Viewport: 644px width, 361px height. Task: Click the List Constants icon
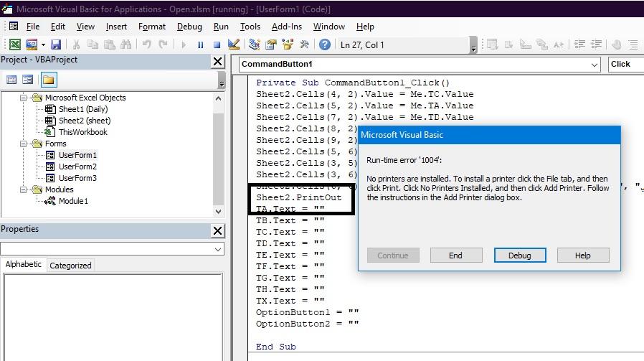(508, 44)
